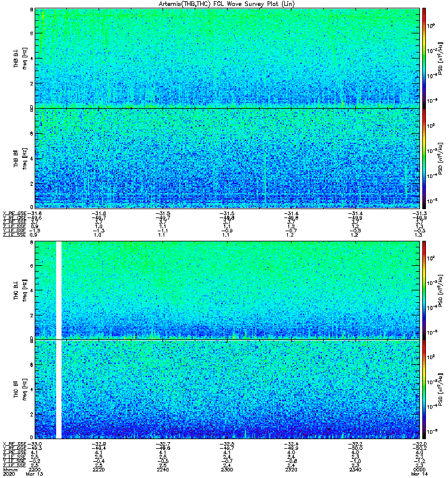Screen dimensions: 448x478
Task: Click inside the THB B⊥ spectrogram panel
Action: [x=228, y=58]
